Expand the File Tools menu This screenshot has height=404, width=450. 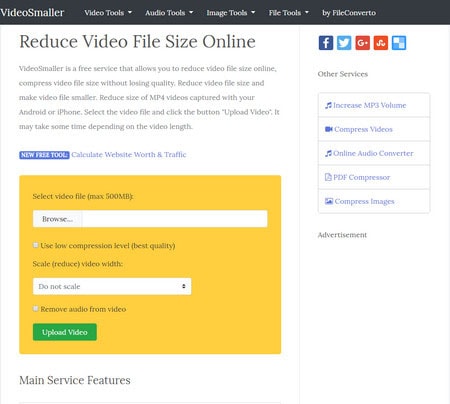click(x=289, y=13)
